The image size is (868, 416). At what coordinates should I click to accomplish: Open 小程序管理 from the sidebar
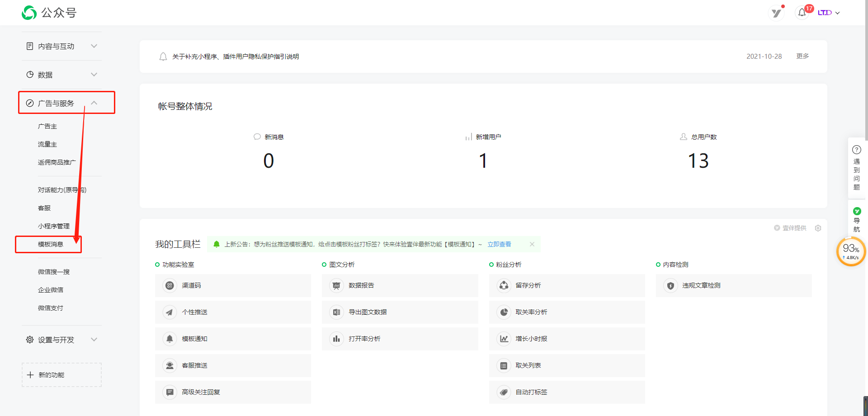tap(54, 226)
